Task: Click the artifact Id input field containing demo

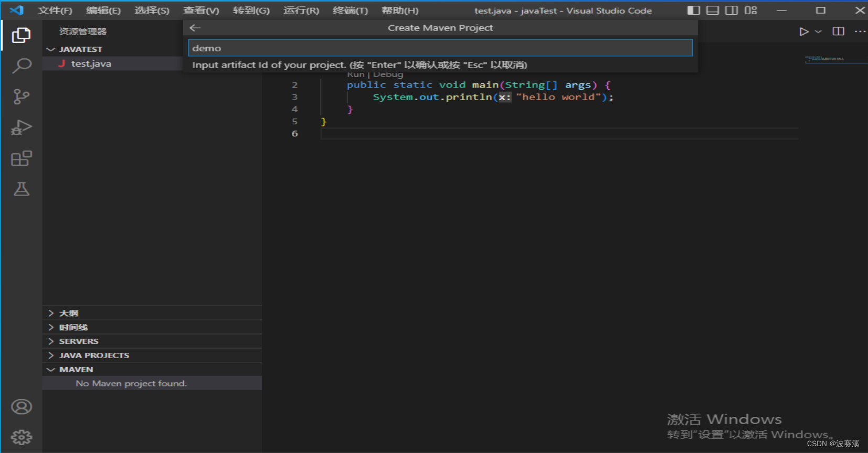Action: pyautogui.click(x=440, y=48)
